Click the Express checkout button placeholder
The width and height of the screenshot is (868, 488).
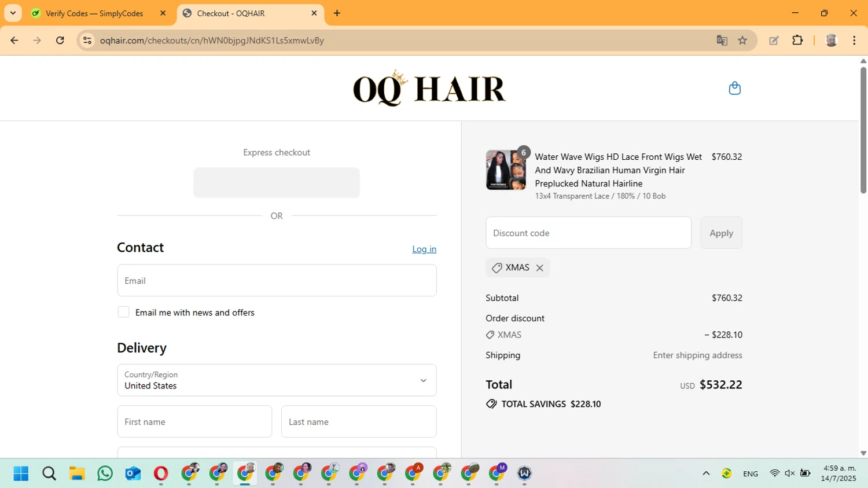tap(277, 183)
